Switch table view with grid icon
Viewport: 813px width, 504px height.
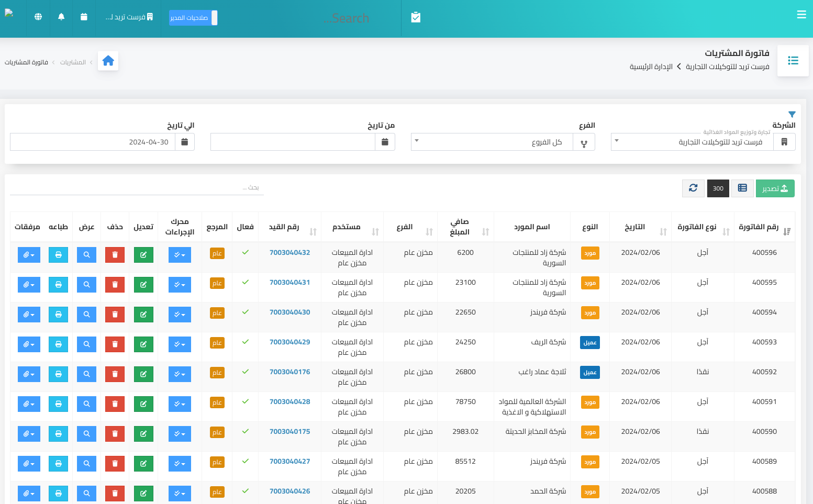742,188
